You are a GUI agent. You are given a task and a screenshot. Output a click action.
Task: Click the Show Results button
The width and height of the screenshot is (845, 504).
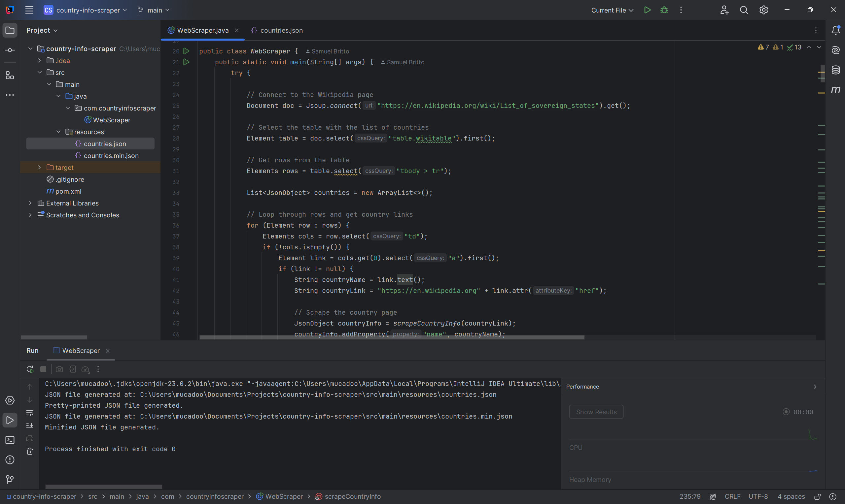click(x=596, y=412)
